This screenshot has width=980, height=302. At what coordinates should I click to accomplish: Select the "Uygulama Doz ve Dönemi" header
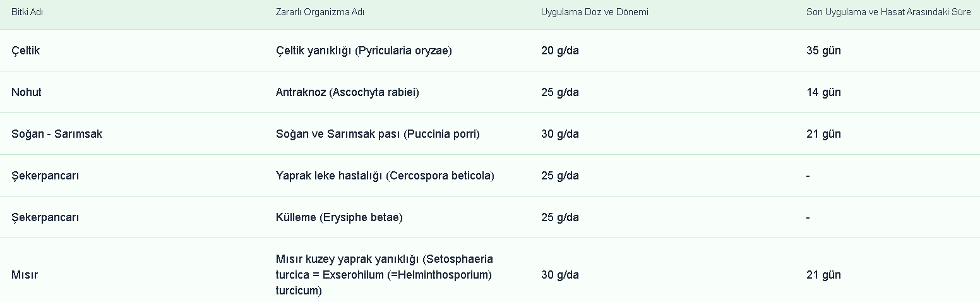point(594,12)
